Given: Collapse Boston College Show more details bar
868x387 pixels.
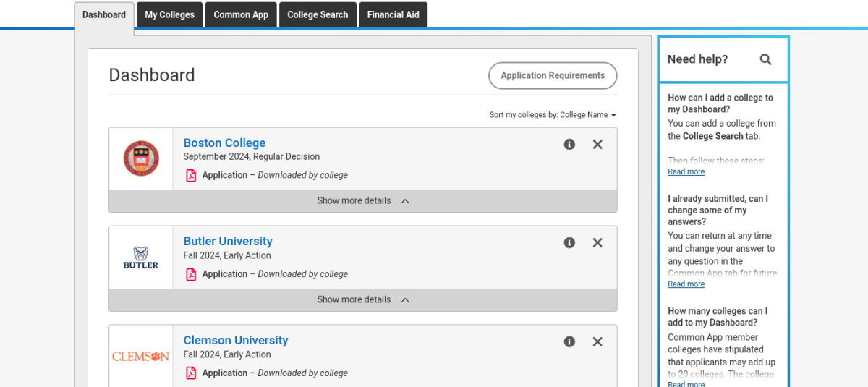Looking at the screenshot, I should click(x=363, y=200).
